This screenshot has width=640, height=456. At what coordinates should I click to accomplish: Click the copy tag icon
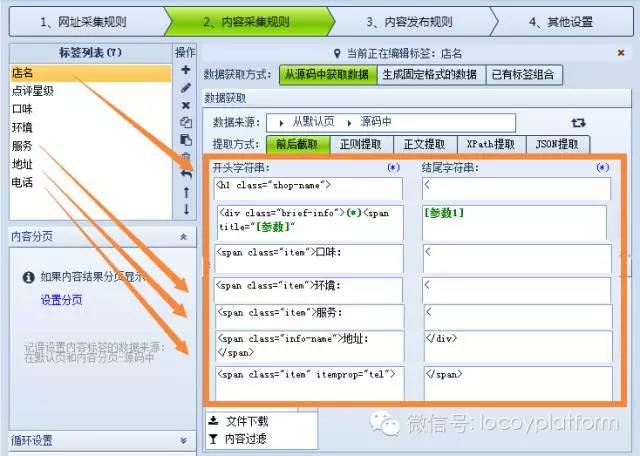tap(186, 122)
